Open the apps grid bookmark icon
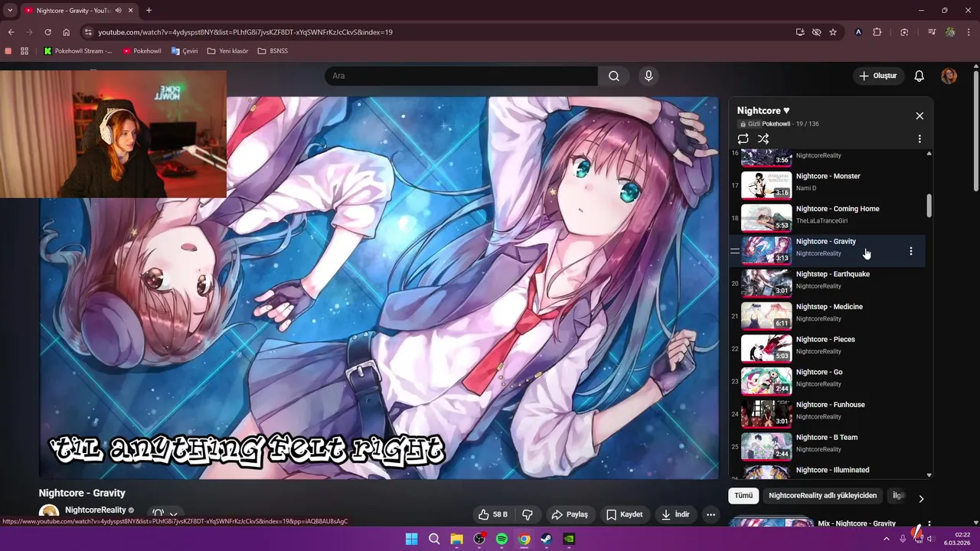This screenshot has width=980, height=551. 24,51
